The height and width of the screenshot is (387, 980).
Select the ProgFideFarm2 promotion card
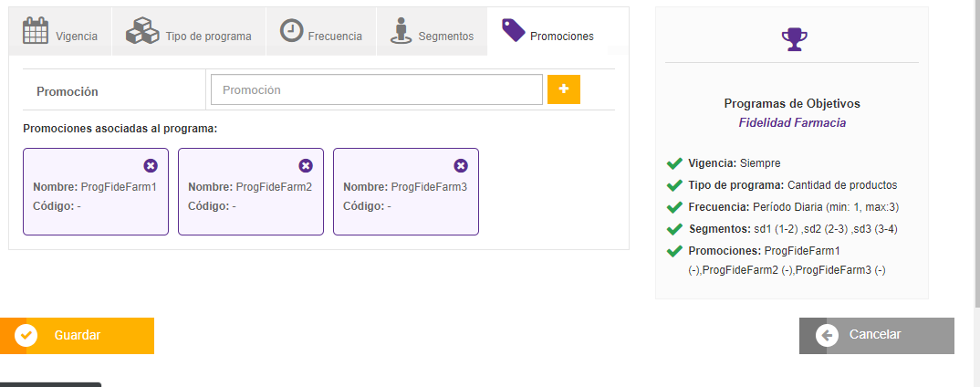[251, 197]
